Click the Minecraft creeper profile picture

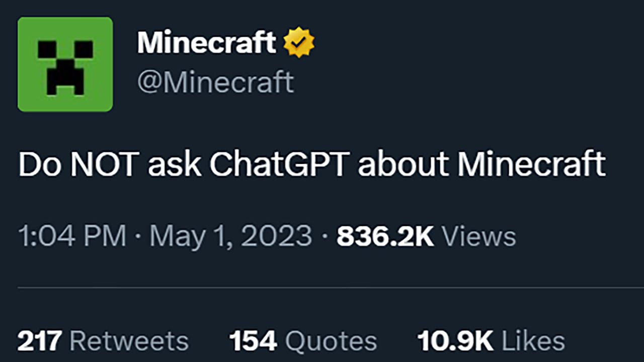tap(65, 63)
